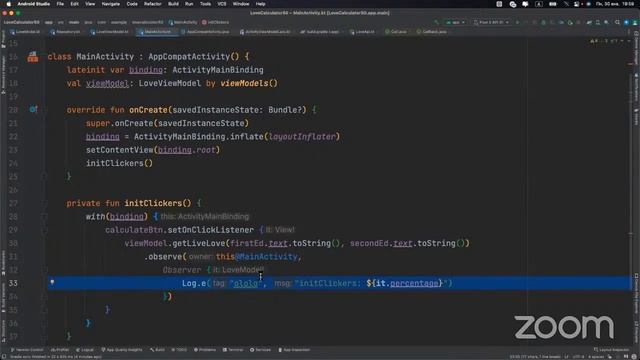Open the macOS Apple menu
The height and width of the screenshot is (360, 640).
pyautogui.click(x=8, y=4)
